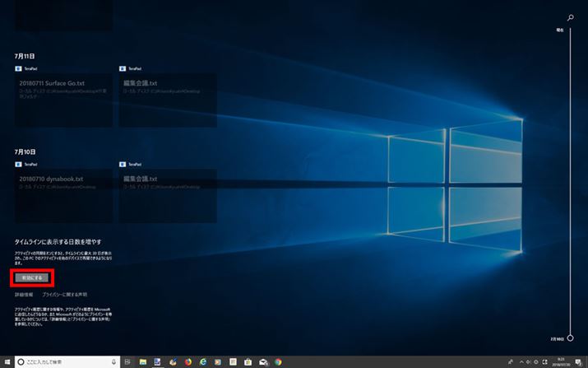Open the 20180711 Surface Go.txt activity card

pyautogui.click(x=63, y=100)
